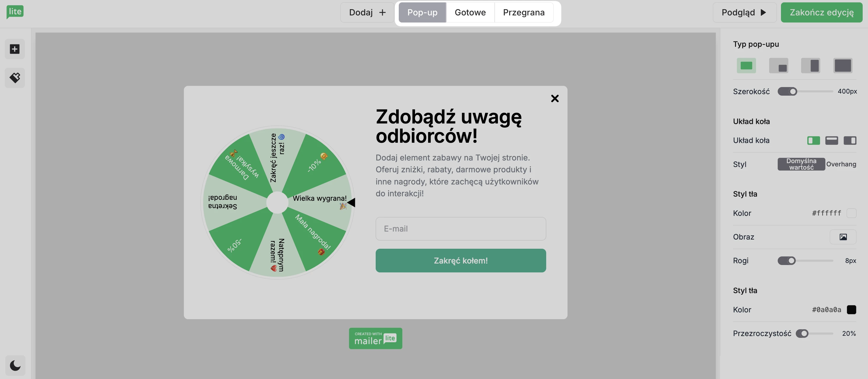Open the background image picker icon
Image resolution: width=868 pixels, height=379 pixels.
coord(843,237)
